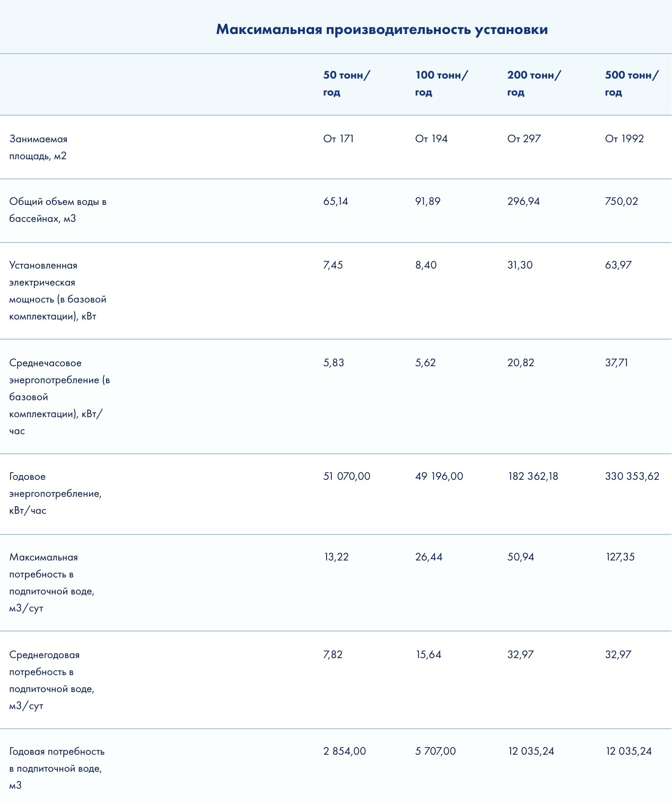
Task: Click the "Установленная электрическая мощность" row label
Action: 58,291
